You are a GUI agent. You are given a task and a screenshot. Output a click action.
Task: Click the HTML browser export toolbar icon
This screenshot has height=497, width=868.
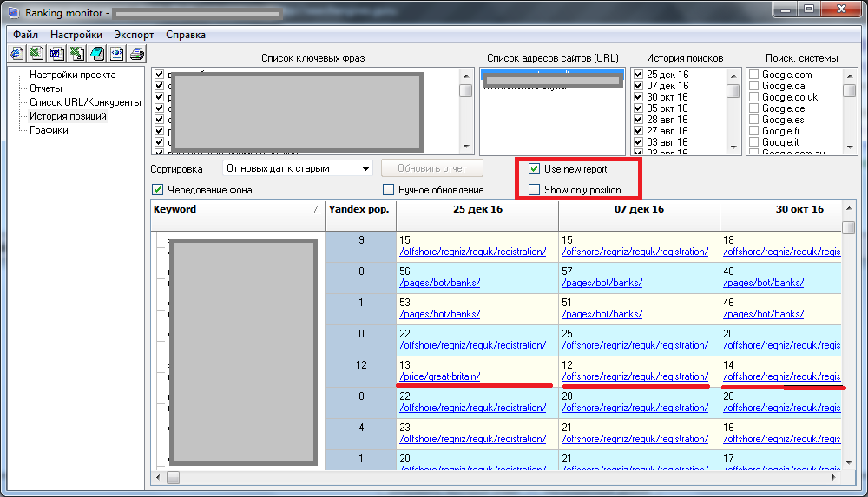click(x=16, y=54)
